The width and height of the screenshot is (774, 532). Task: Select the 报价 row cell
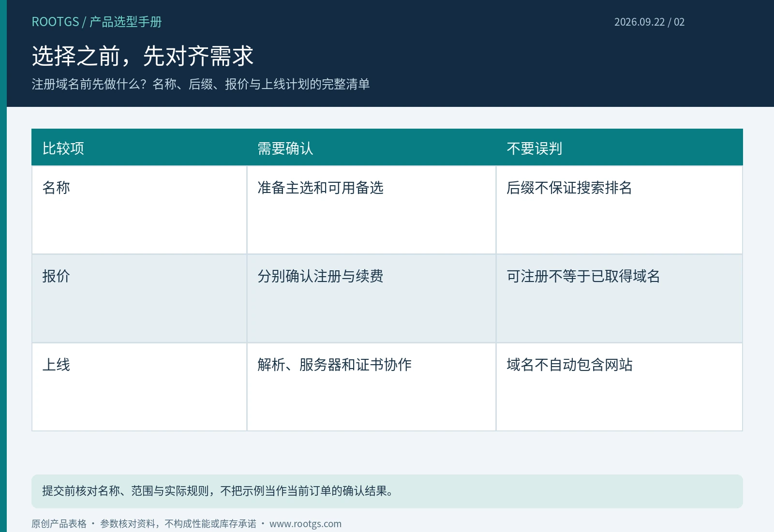139,298
